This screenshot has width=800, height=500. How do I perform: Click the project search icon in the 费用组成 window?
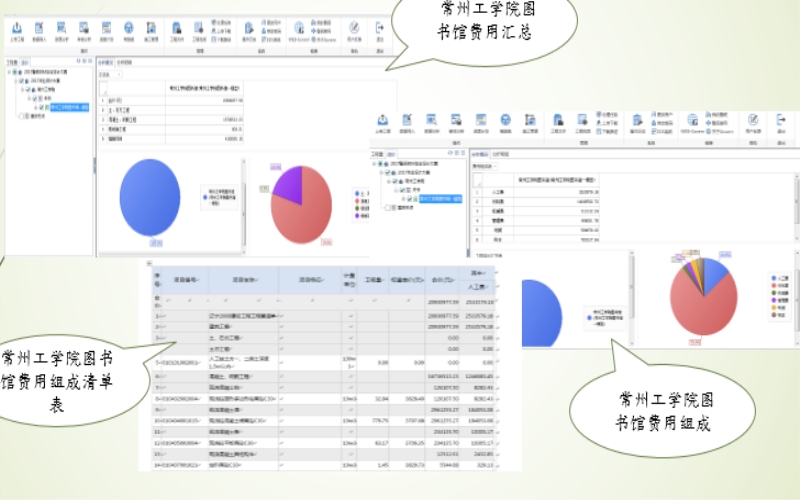coord(583,122)
